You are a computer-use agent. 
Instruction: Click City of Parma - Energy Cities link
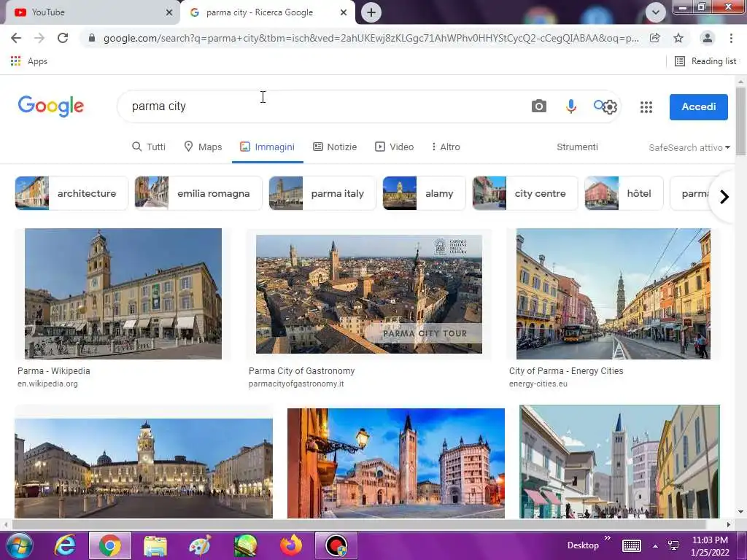click(x=566, y=371)
